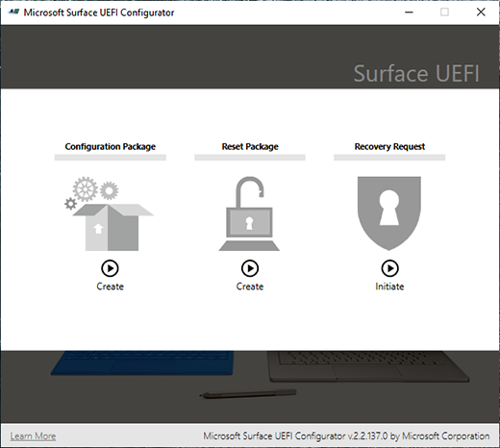Click the play icon under Configuration Package
Image resolution: width=500 pixels, height=448 pixels.
[110, 268]
